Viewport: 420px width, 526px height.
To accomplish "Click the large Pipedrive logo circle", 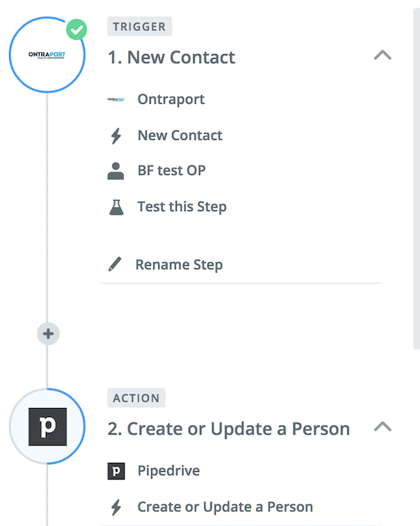I will tap(47, 426).
